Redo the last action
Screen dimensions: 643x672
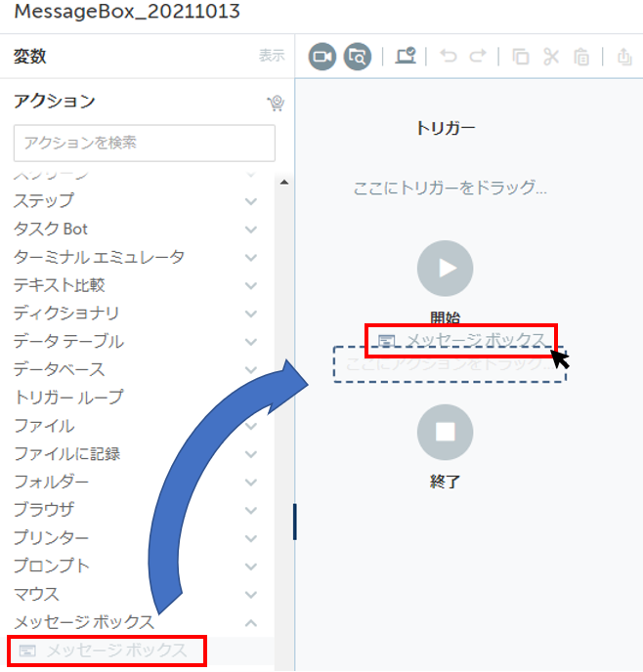click(x=478, y=56)
